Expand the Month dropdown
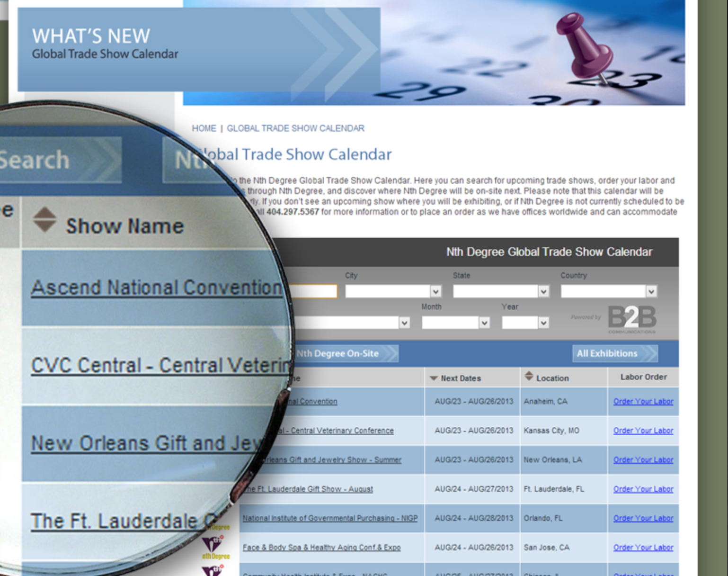The height and width of the screenshot is (576, 728). pyautogui.click(x=484, y=323)
